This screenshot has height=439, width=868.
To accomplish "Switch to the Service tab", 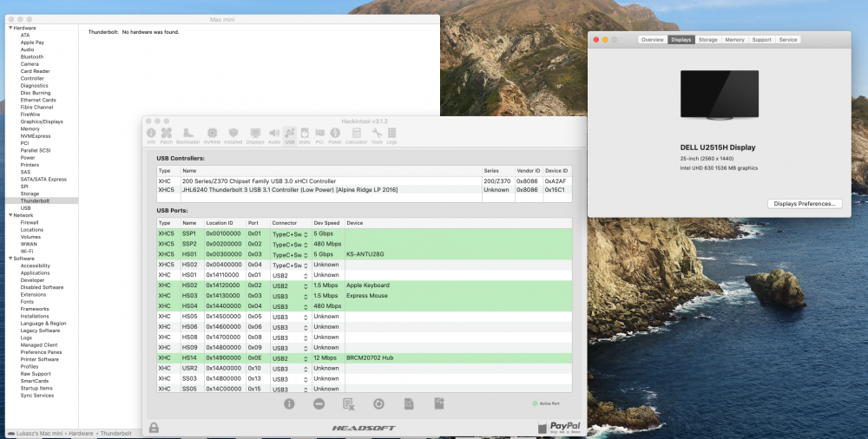I will click(x=788, y=40).
